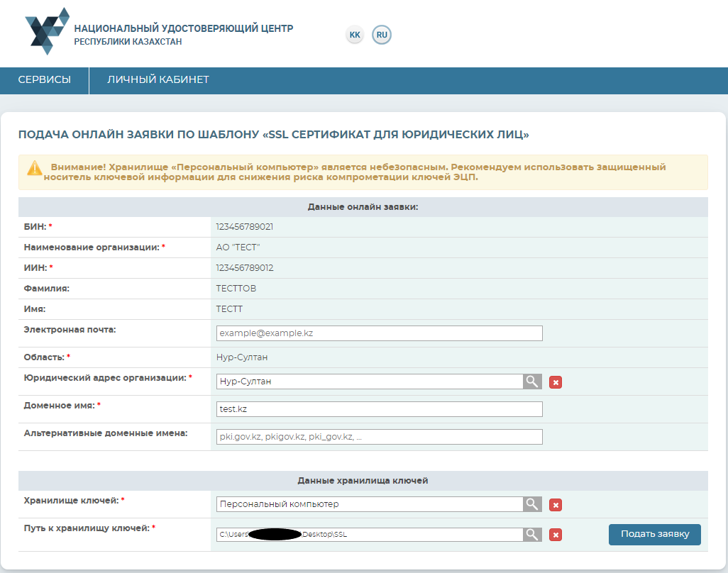Image resolution: width=728 pixels, height=573 pixels.
Task: Click the Путь к хранилищу ключей field
Action: click(369, 535)
